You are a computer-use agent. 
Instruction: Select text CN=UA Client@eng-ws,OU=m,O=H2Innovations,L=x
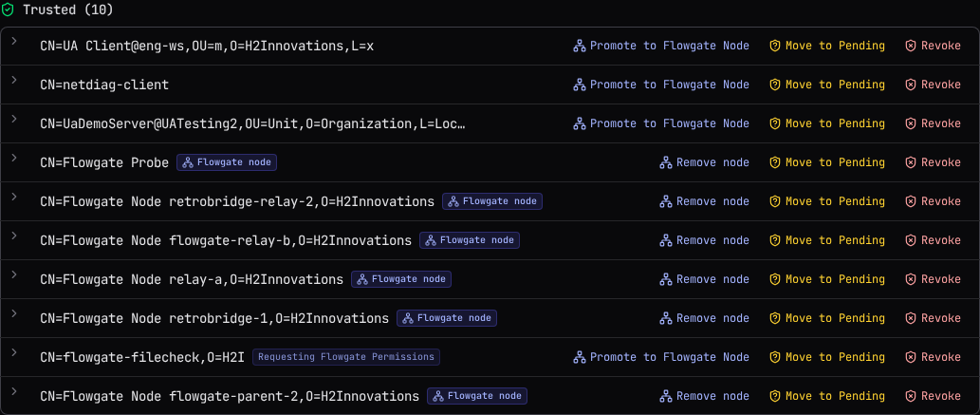pyautogui.click(x=207, y=46)
